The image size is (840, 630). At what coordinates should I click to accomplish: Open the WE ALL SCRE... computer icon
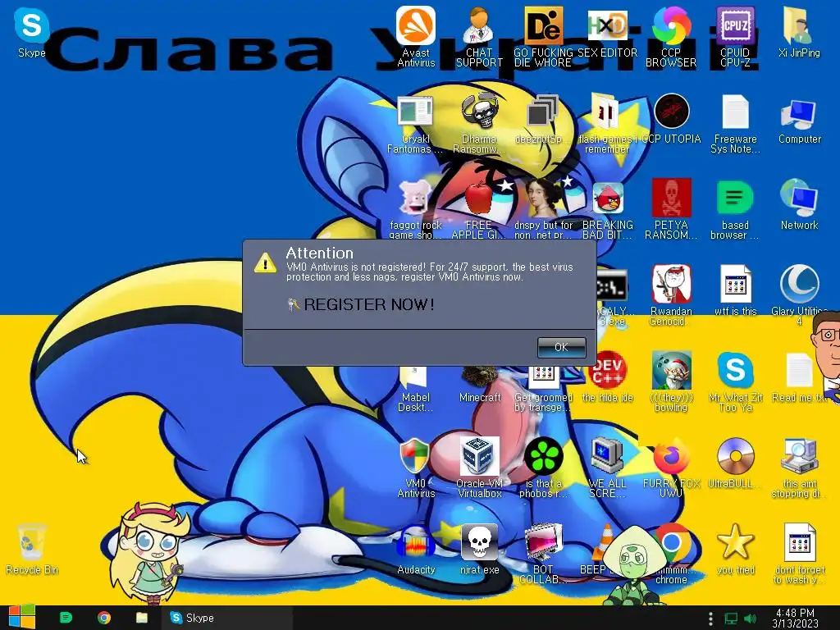(x=607, y=468)
